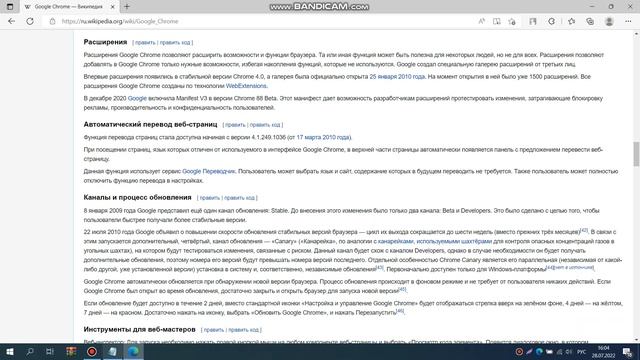Click the page vertical scrollbar thumb
Viewport: 640px width, 360px height.
636,154
